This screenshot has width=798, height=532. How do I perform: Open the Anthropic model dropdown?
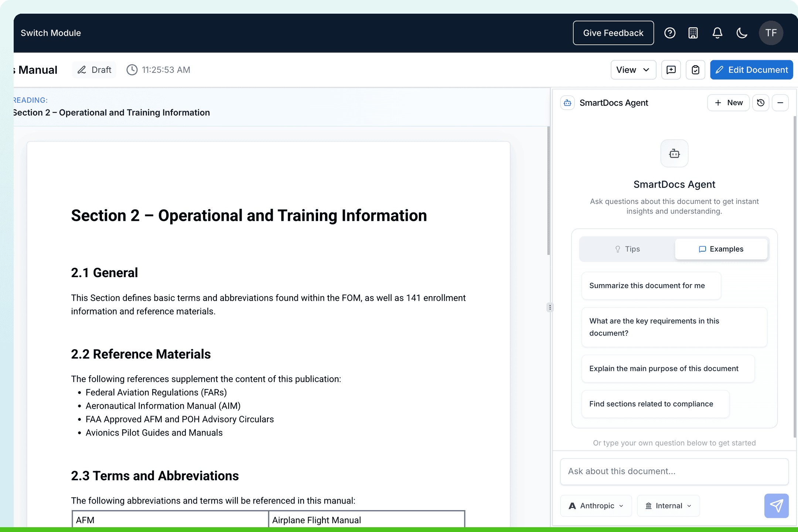[x=596, y=506]
